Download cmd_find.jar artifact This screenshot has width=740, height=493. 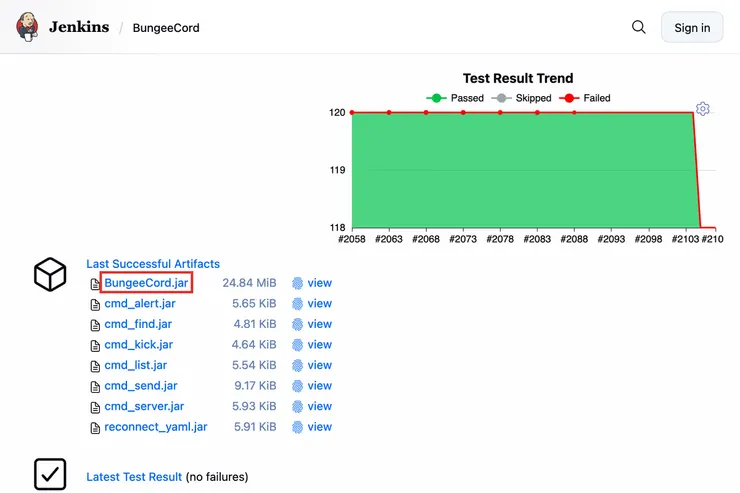(x=138, y=324)
